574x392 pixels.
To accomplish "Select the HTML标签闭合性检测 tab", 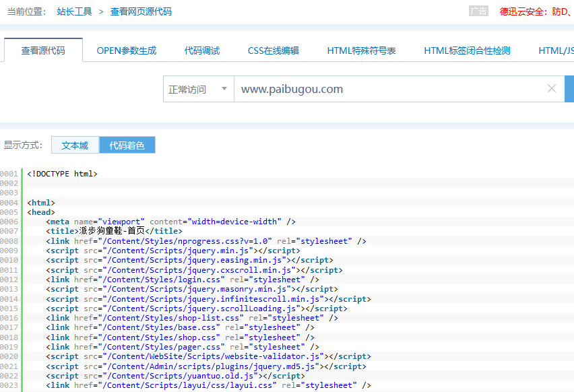I will coord(467,51).
